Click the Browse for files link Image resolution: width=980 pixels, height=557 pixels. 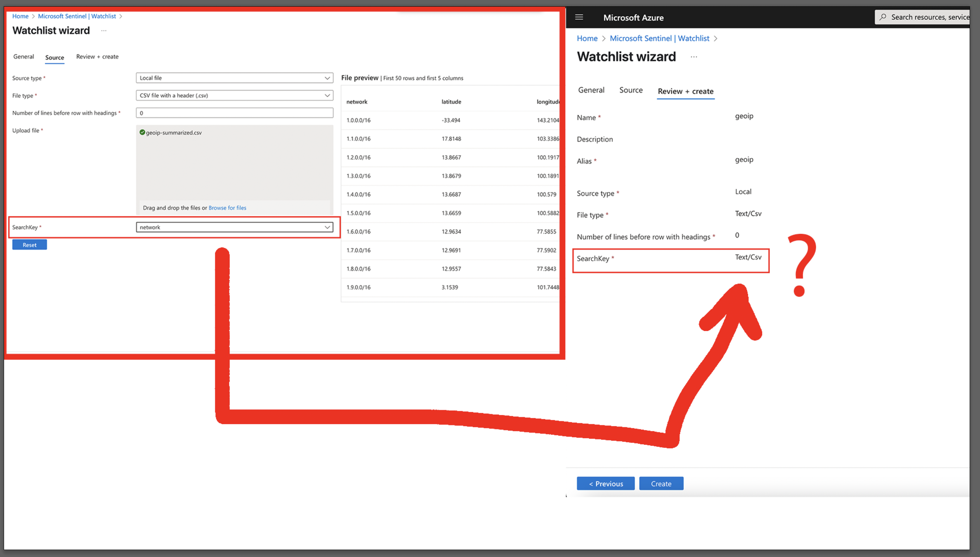click(x=227, y=208)
